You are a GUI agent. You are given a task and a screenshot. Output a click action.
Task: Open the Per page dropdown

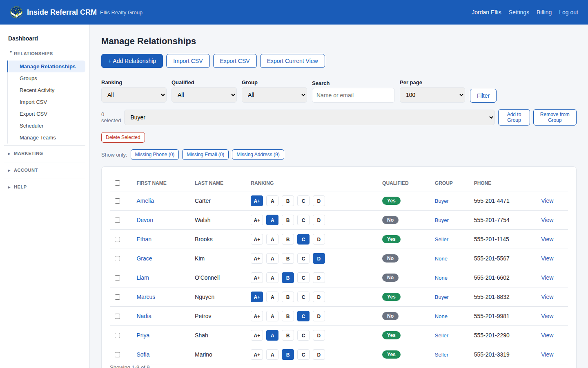432,95
